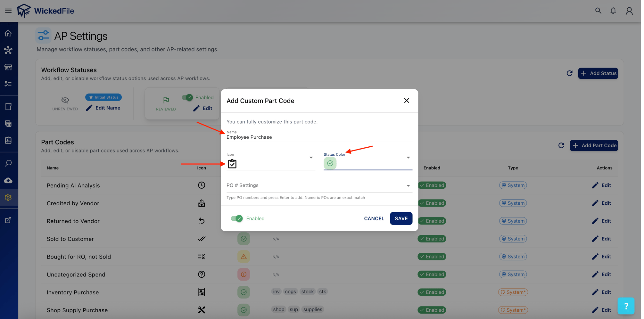This screenshot has height=319, width=644.
Task: Click the CANCEL button
Action: [374, 218]
